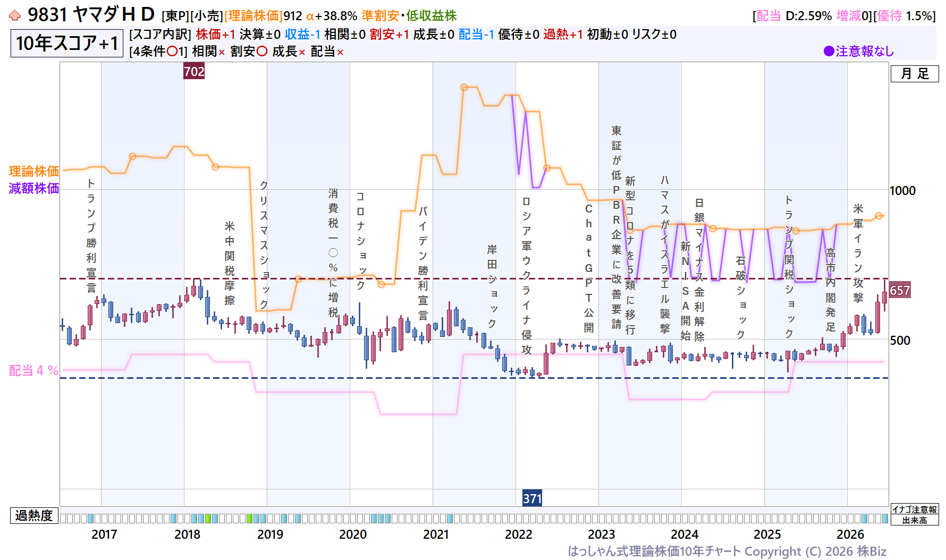This screenshot has height=560, width=946.
Task: Click the 消費税一〇%に増税 event label
Action: click(x=333, y=253)
